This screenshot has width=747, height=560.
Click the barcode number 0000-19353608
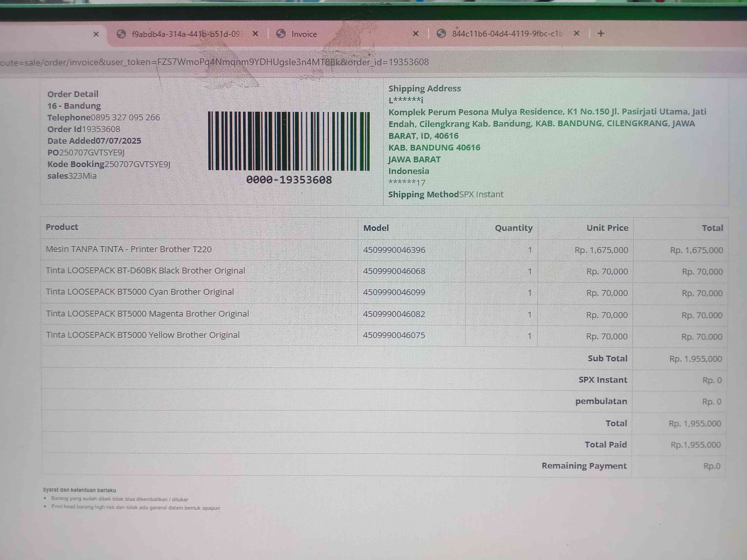(289, 180)
